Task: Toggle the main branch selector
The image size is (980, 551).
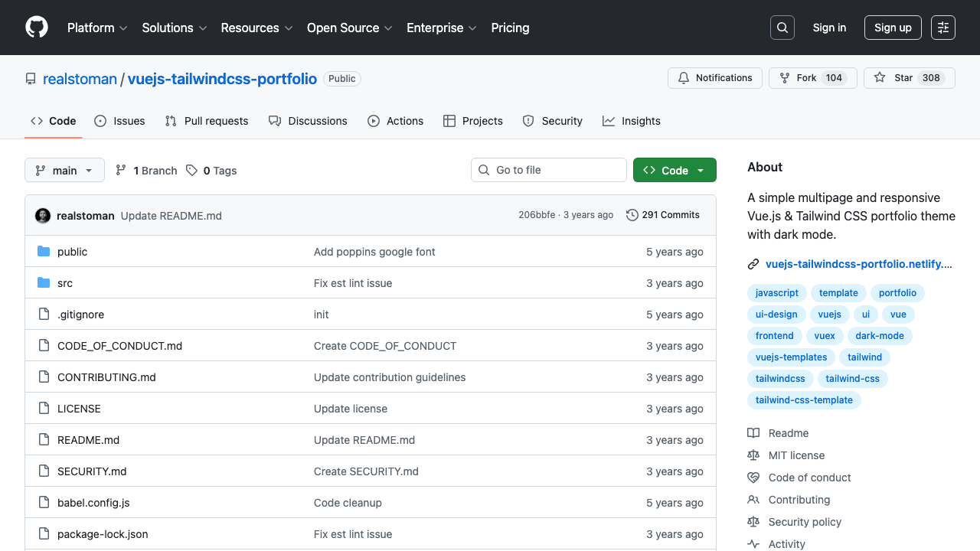Action: (64, 170)
